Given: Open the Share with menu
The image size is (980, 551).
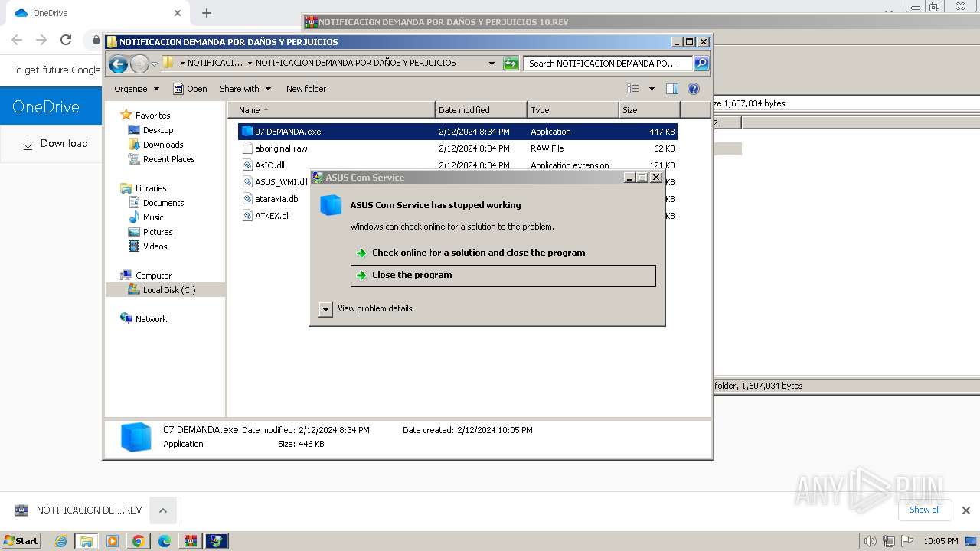Looking at the screenshot, I should tap(245, 89).
